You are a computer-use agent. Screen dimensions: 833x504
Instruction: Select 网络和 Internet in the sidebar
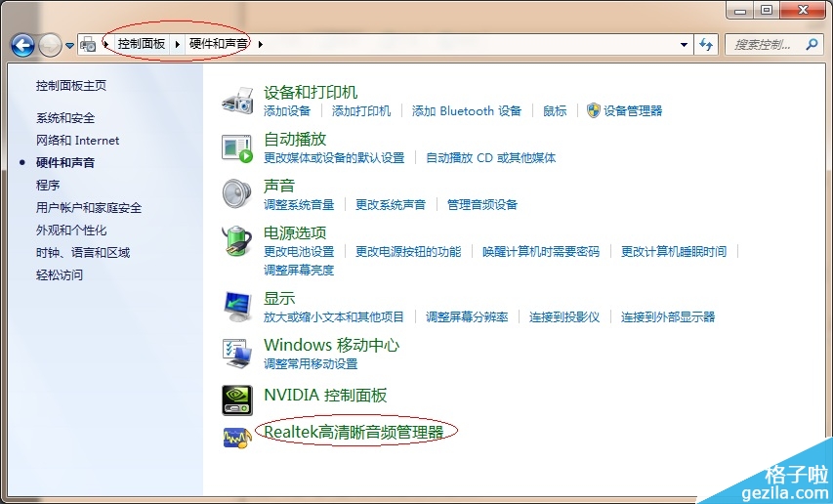(77, 141)
